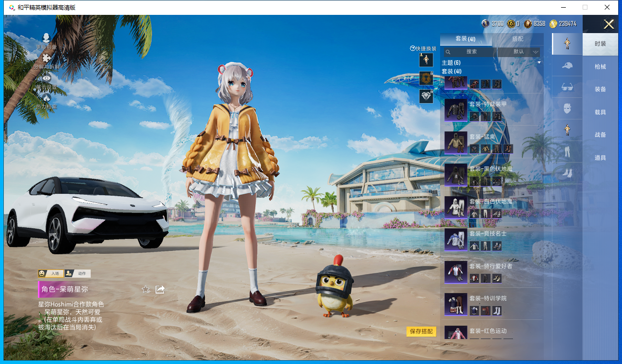Select the locked trophy quick-change slot
The height and width of the screenshot is (364, 622).
(426, 78)
